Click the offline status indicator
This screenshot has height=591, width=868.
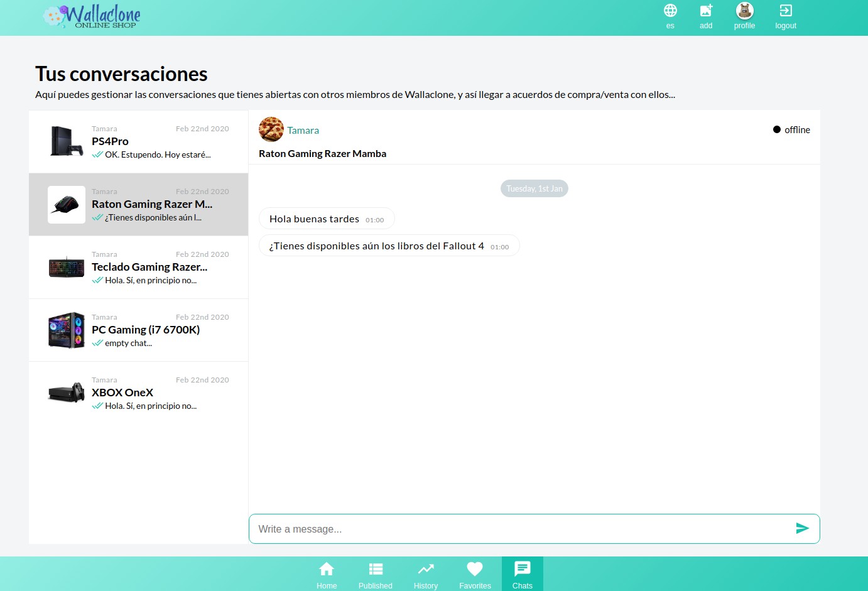pos(791,129)
